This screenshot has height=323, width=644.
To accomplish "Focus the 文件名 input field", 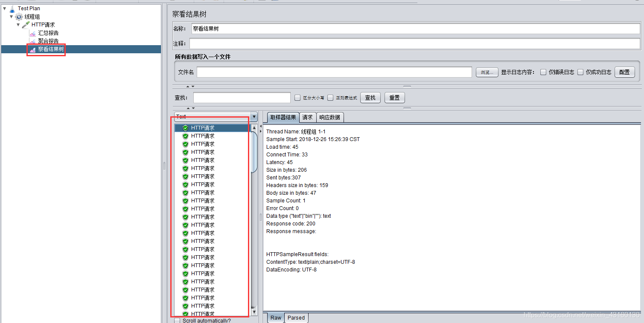I will point(334,72).
